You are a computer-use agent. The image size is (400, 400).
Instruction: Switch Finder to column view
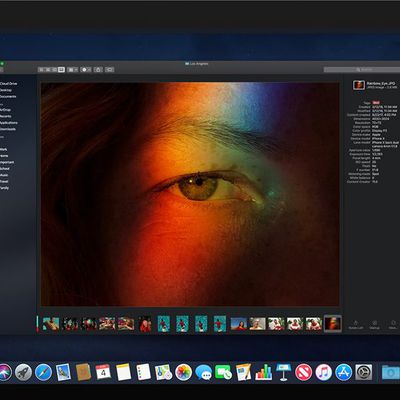click(x=55, y=70)
